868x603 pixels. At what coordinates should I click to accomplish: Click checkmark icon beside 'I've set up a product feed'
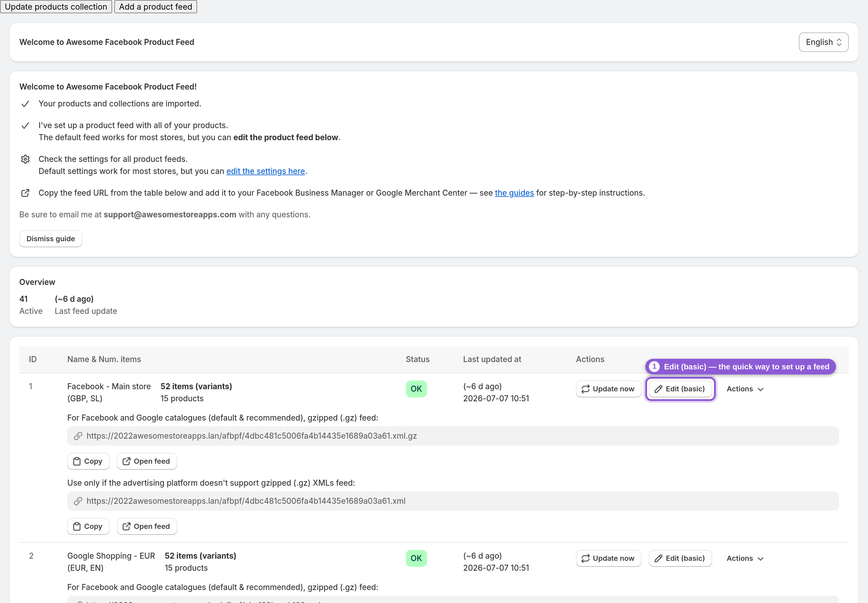25,125
